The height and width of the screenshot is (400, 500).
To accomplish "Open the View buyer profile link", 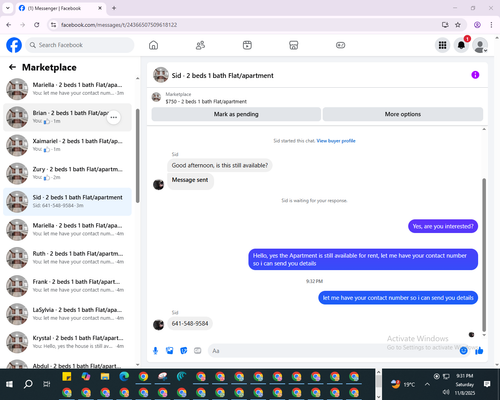I will [336, 141].
